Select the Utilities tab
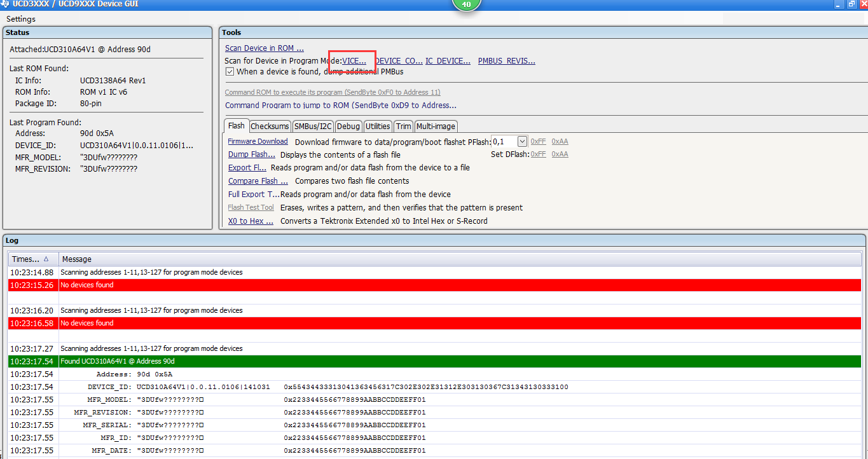 coord(378,127)
